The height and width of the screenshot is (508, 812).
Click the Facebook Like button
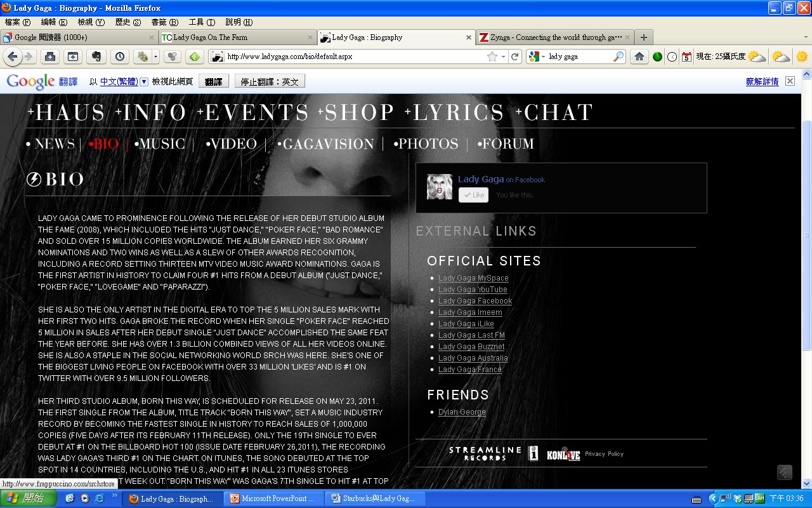pyautogui.click(x=473, y=195)
